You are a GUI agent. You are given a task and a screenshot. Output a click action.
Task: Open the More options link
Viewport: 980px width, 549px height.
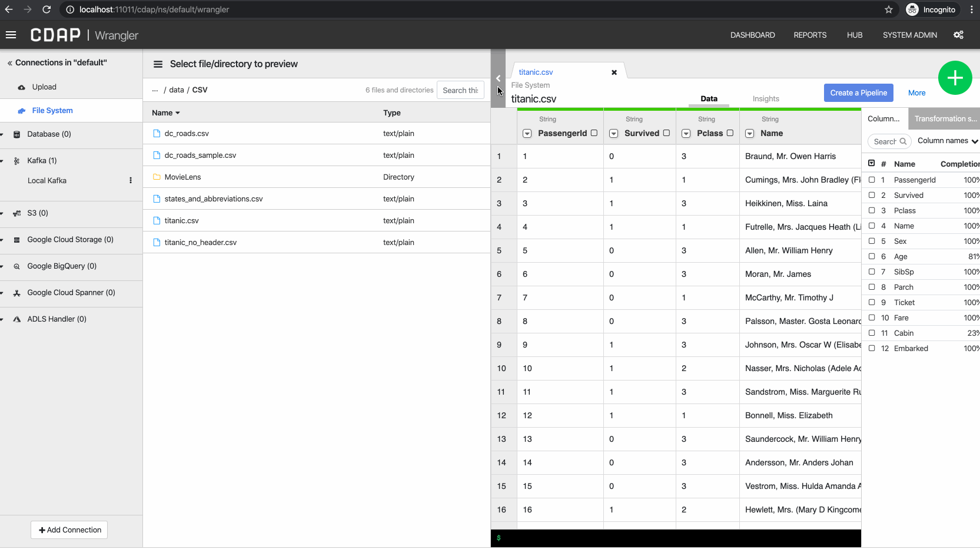coord(916,93)
